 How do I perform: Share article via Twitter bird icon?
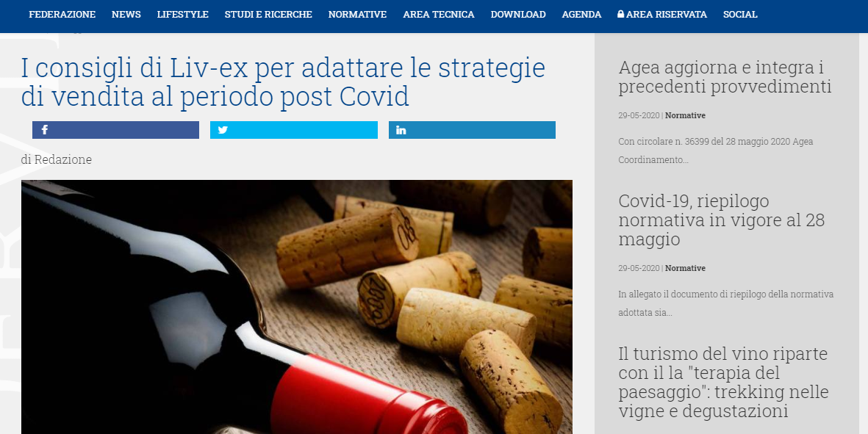(x=223, y=130)
